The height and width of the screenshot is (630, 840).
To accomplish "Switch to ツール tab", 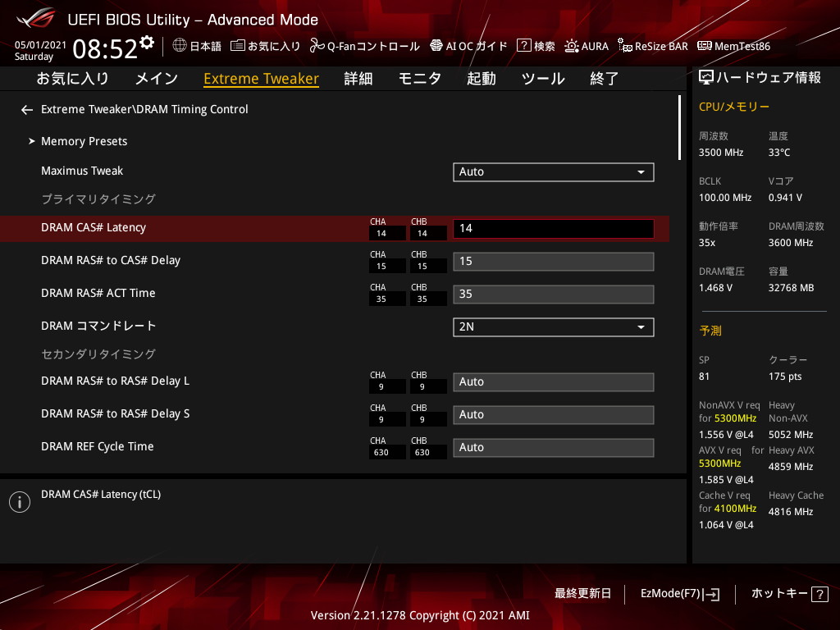I will 543,79.
